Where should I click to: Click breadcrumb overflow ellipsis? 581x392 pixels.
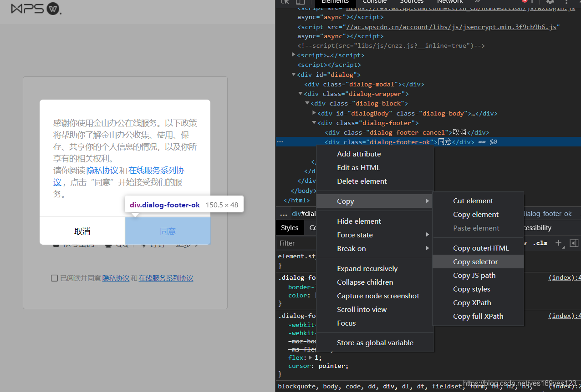[283, 214]
